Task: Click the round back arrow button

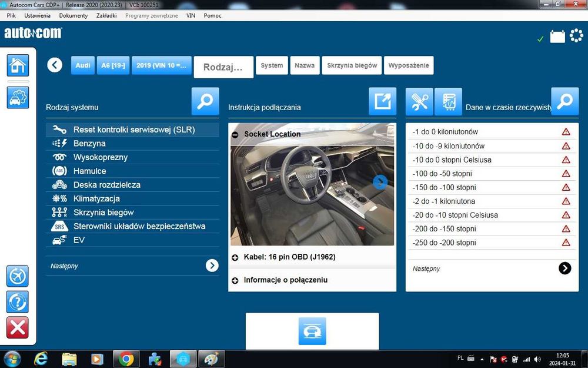Action: click(x=55, y=65)
